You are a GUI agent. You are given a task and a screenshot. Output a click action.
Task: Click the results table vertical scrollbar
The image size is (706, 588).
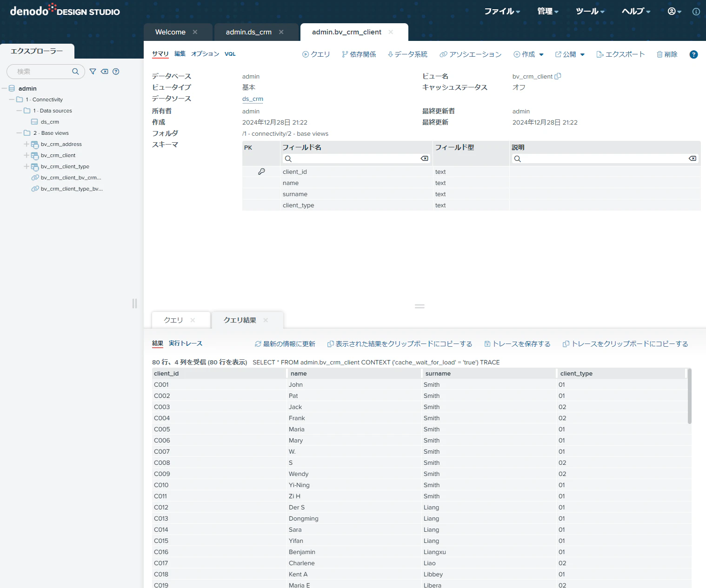tap(689, 396)
